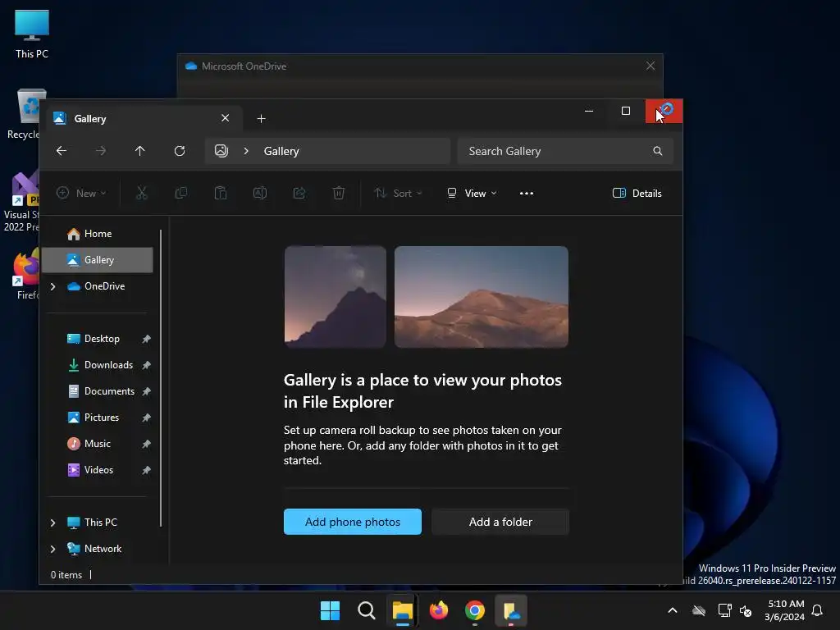
Task: Toggle the Details pane
Action: coord(637,194)
